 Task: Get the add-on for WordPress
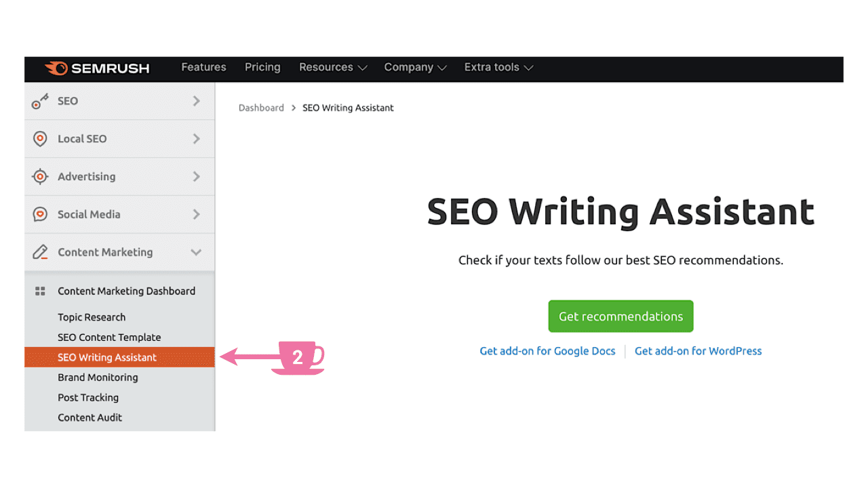tap(698, 350)
